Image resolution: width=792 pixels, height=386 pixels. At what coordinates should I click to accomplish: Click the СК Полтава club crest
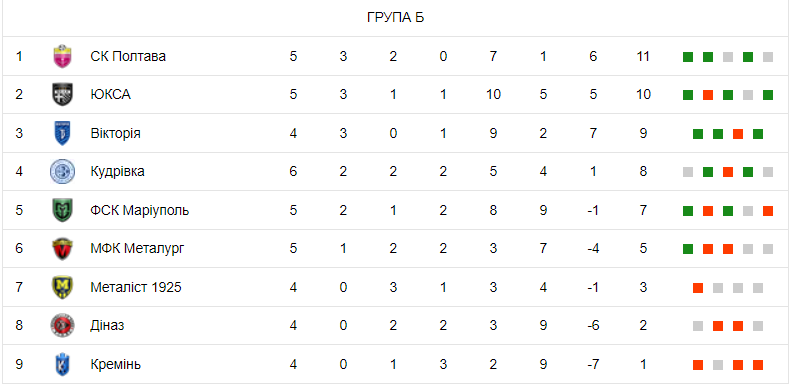click(63, 56)
